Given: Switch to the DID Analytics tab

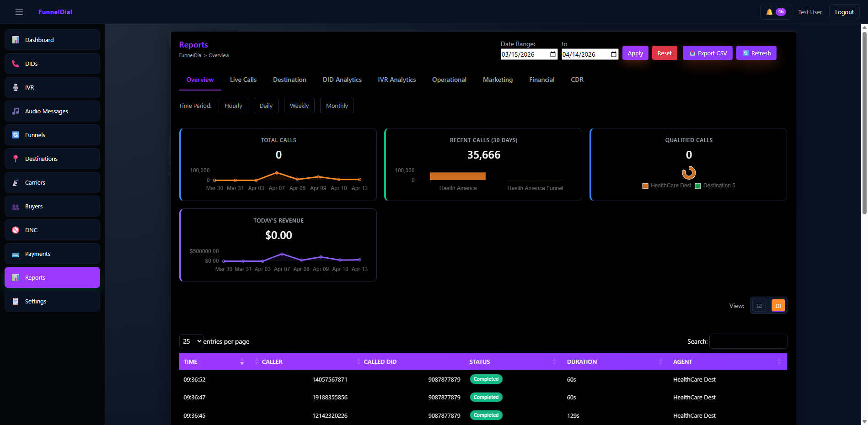Looking at the screenshot, I should pos(342,80).
